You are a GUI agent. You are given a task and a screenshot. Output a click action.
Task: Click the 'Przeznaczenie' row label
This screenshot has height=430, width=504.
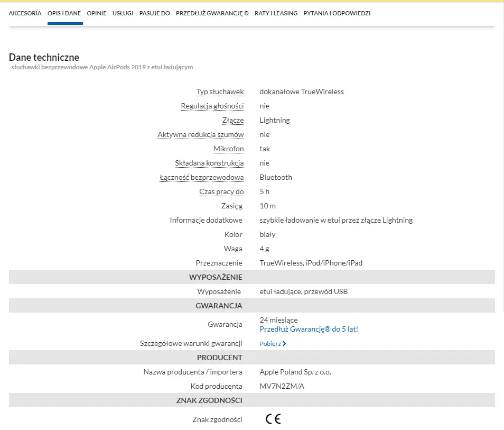[219, 263]
